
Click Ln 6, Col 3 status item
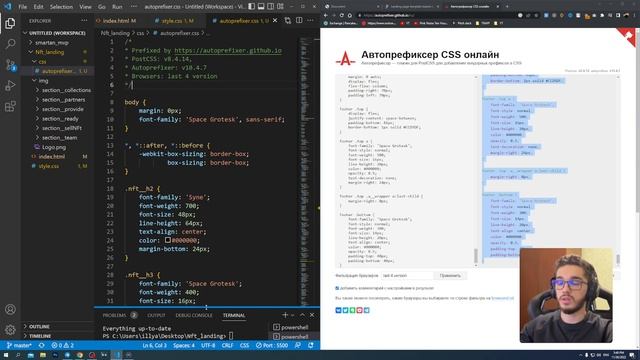coord(155,345)
